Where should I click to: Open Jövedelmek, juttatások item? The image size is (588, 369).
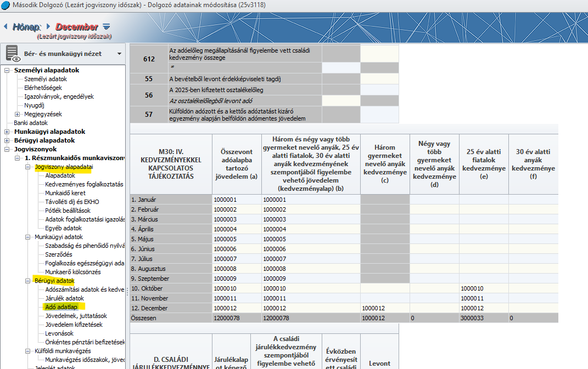76,316
